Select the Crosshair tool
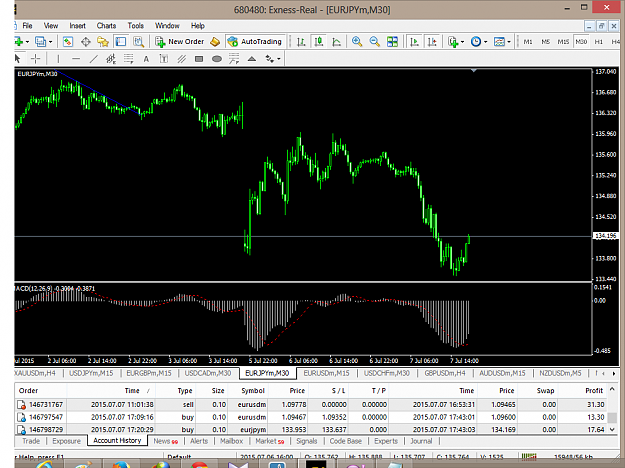 tap(35, 59)
